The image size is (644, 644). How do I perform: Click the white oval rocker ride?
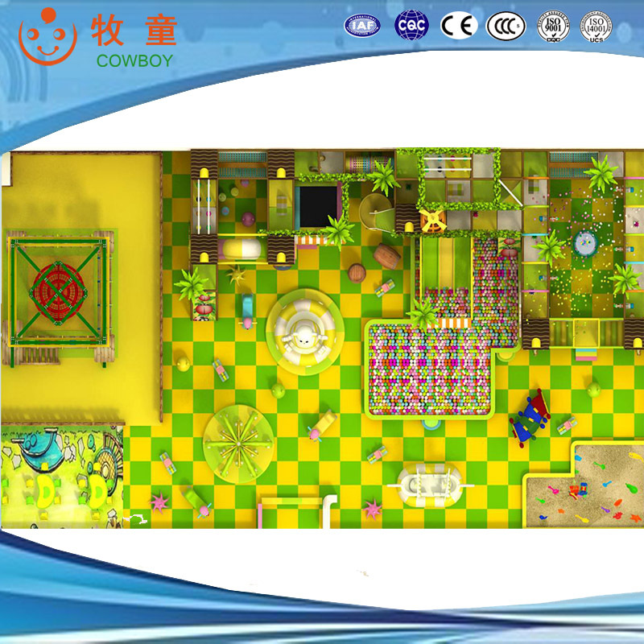coord(428,484)
